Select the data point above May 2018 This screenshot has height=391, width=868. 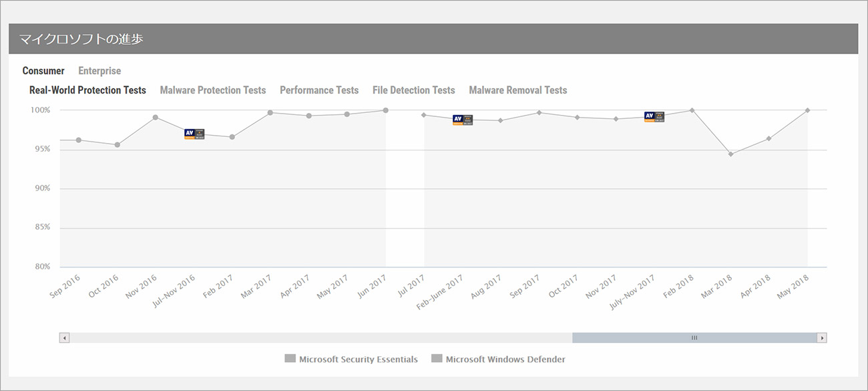click(x=808, y=110)
